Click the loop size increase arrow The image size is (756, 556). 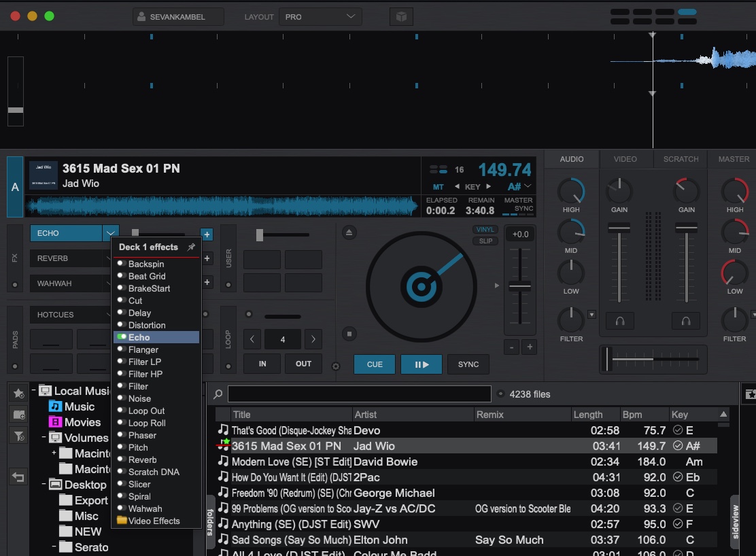[x=313, y=339]
